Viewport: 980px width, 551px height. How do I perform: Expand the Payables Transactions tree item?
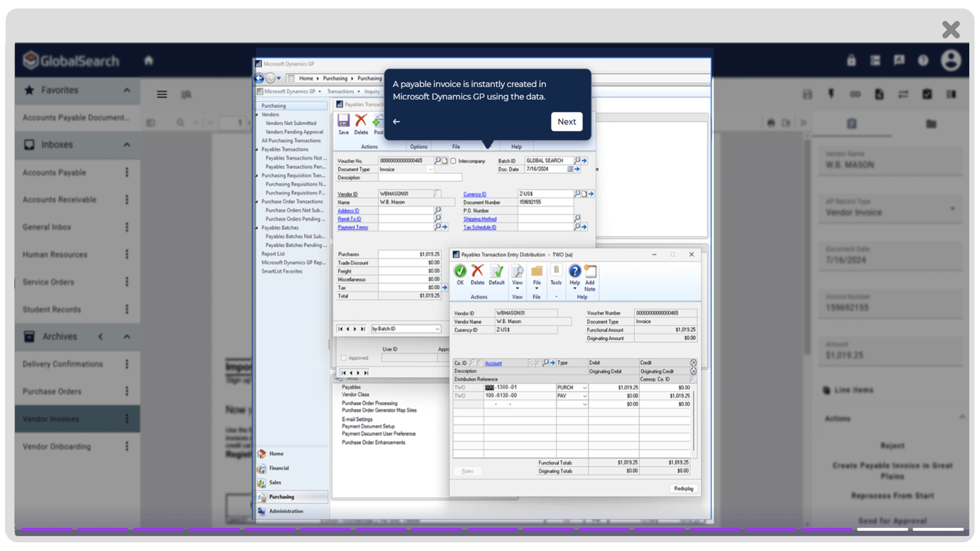pyautogui.click(x=259, y=149)
